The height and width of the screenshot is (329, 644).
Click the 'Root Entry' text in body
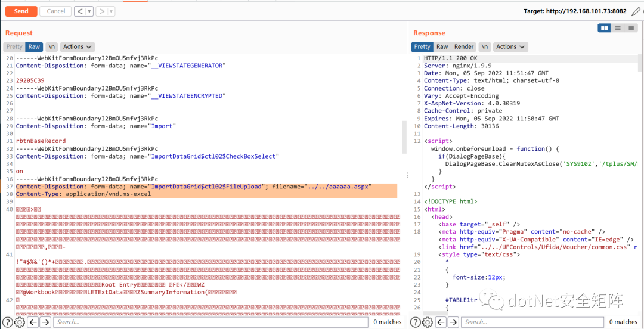click(119, 284)
